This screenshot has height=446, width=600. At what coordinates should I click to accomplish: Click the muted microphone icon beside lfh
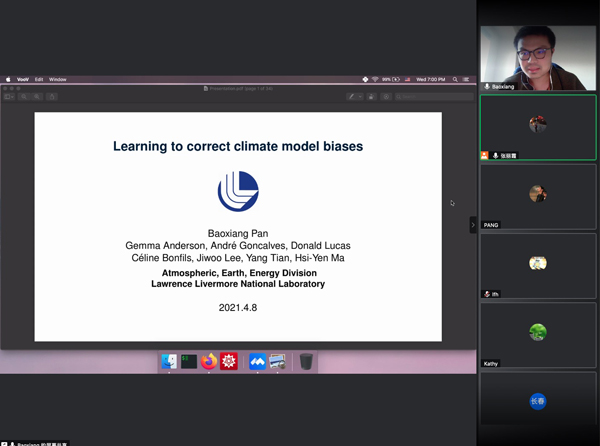click(487, 294)
